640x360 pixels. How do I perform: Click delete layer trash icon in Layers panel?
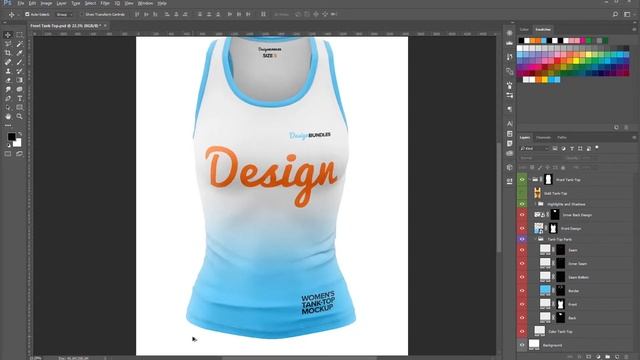[627, 356]
